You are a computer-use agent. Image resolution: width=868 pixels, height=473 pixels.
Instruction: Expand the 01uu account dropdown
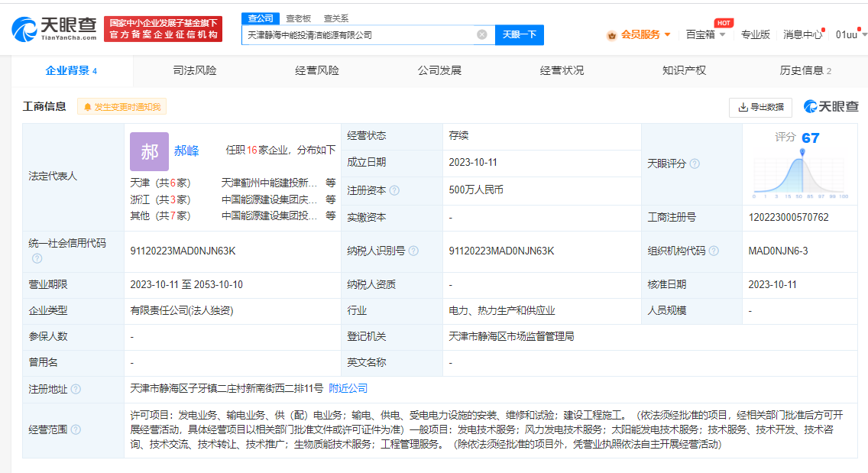click(864, 35)
